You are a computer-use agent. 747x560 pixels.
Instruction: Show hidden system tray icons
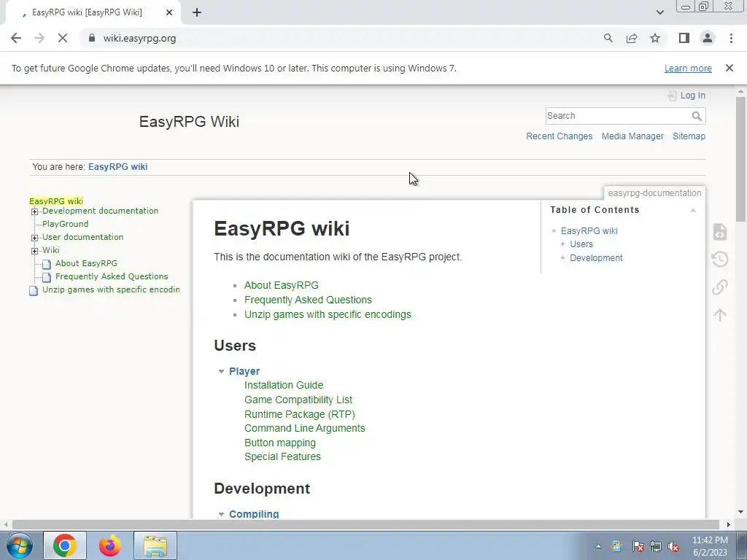tap(598, 546)
